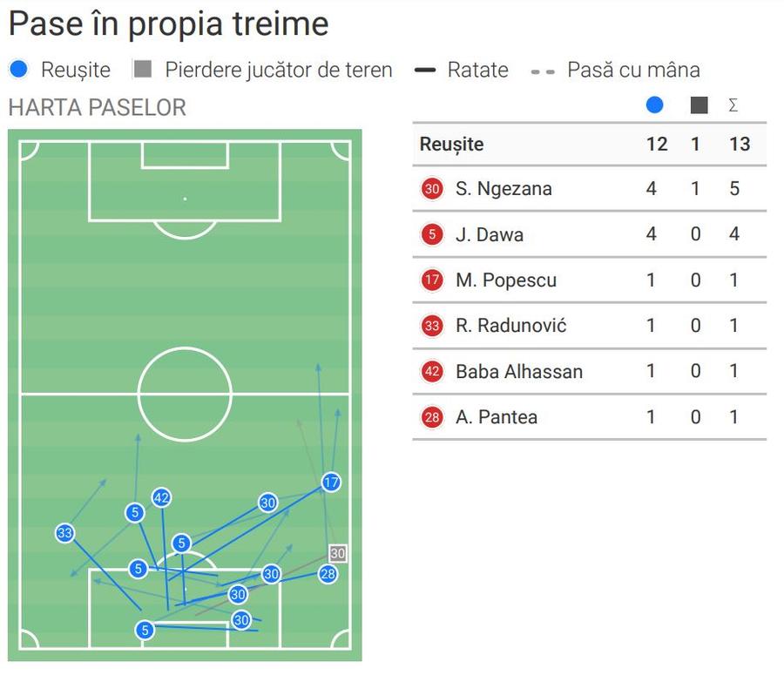Toggle the Pierdere jucător de teren legend
This screenshot has height=675, width=784.
coord(263,70)
